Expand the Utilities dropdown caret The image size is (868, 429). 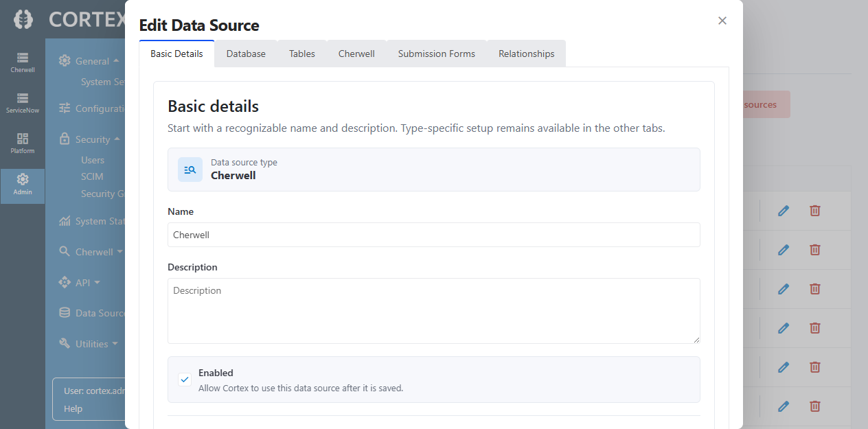point(115,343)
